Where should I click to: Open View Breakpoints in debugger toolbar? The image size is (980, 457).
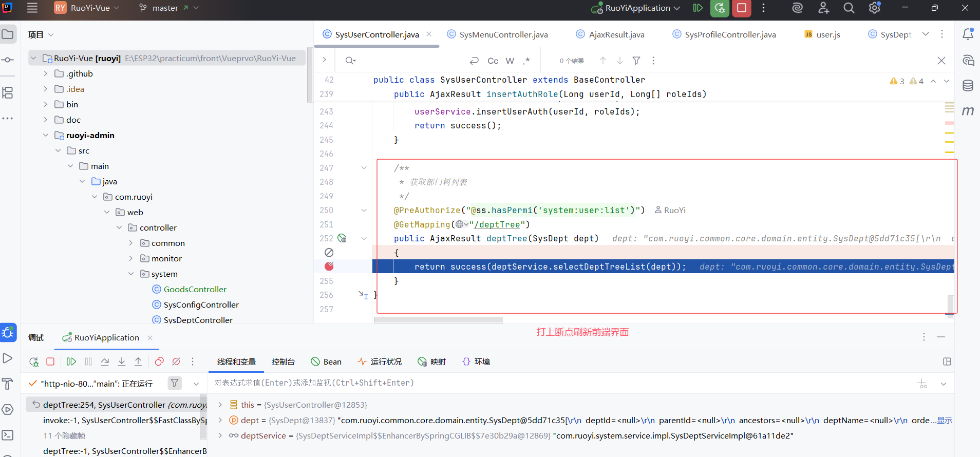[159, 361]
